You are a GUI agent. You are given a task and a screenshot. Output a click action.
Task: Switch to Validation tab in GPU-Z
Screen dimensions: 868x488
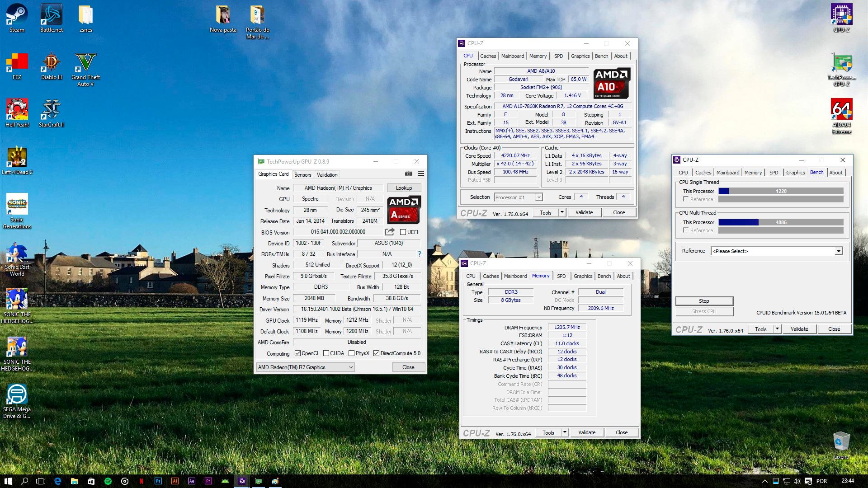point(327,175)
